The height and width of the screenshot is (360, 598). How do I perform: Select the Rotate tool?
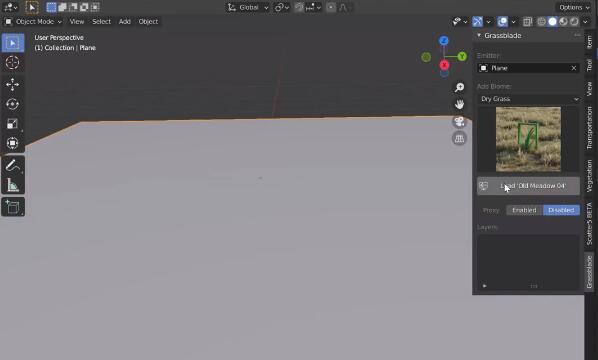point(13,104)
